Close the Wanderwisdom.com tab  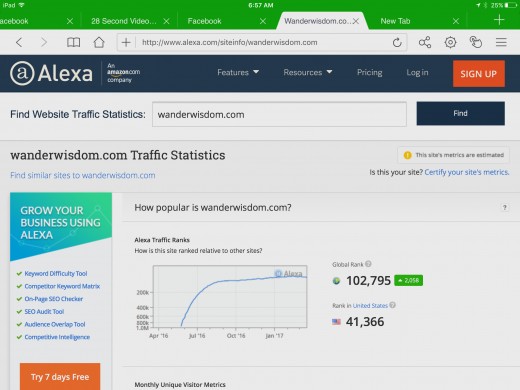tap(356, 21)
